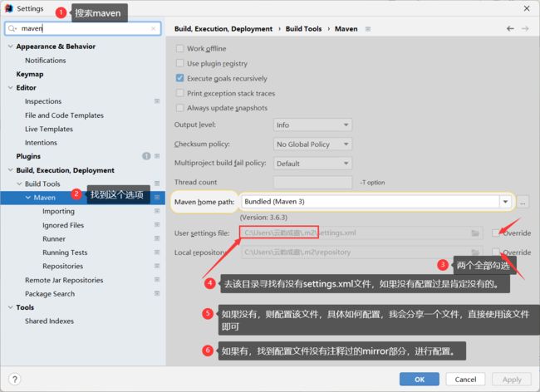540x392 pixels.
Task: Open File and Code Templates settings
Action: [x=65, y=115]
